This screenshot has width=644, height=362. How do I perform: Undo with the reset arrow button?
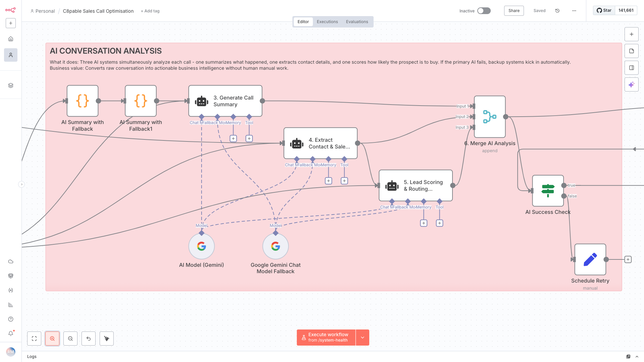pyautogui.click(x=89, y=339)
